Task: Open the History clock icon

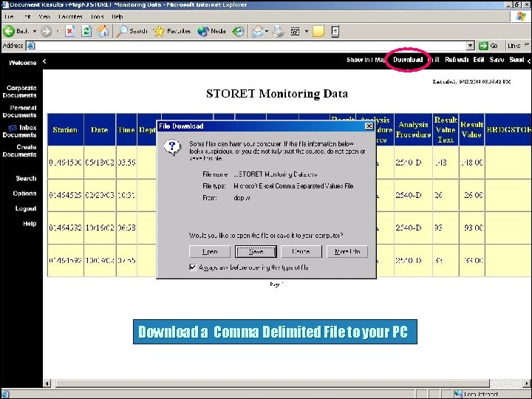Action: [x=238, y=31]
